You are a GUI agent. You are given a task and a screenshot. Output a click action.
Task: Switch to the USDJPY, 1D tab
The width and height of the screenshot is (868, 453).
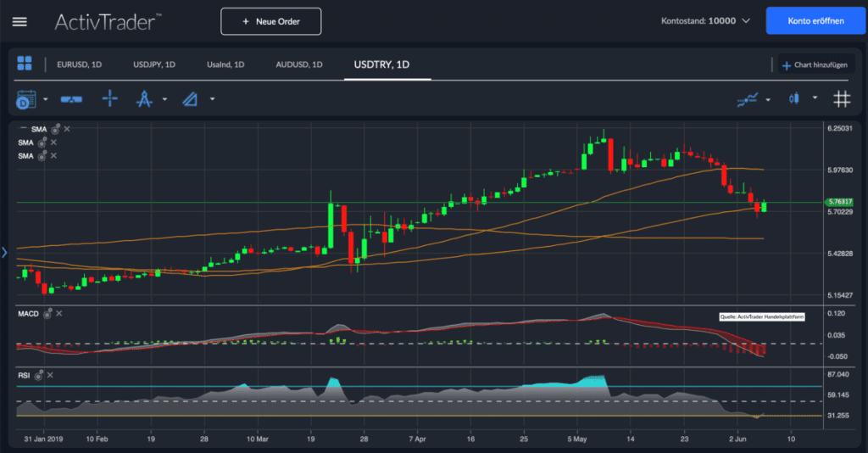[154, 64]
